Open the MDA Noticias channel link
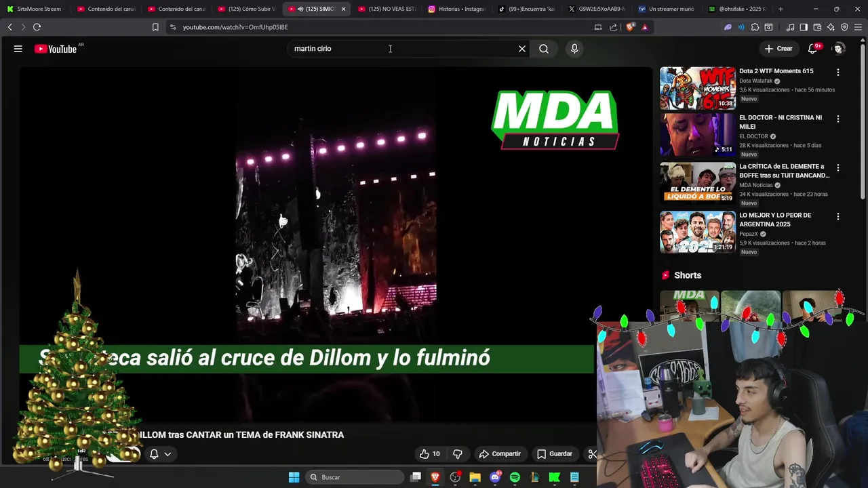The height and width of the screenshot is (488, 868). click(x=755, y=185)
